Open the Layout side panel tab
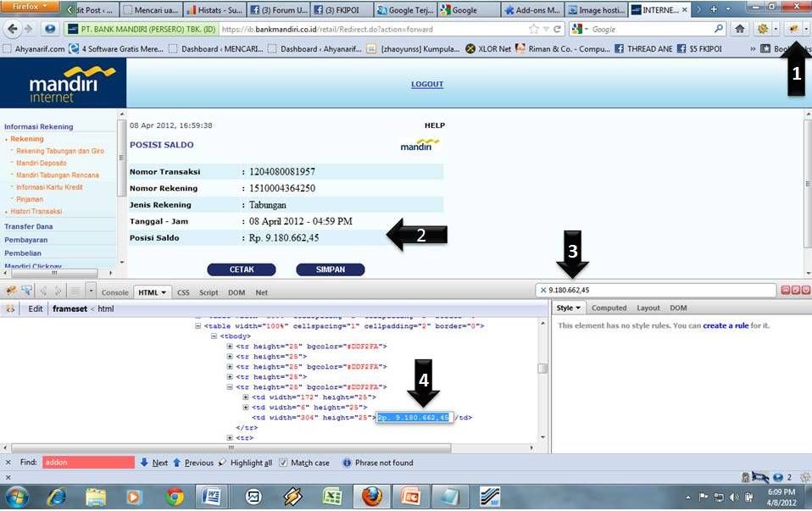This screenshot has height=511, width=812. tap(648, 308)
